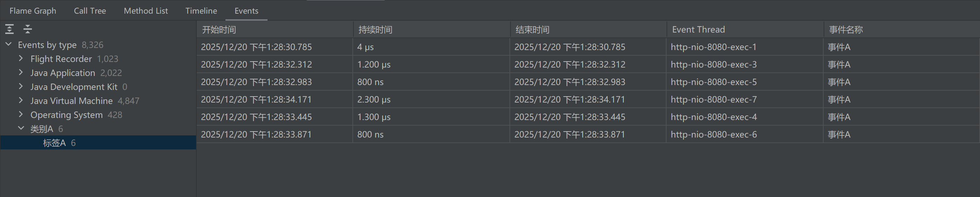
Task: Click the Collapse All icon
Action: 27,29
